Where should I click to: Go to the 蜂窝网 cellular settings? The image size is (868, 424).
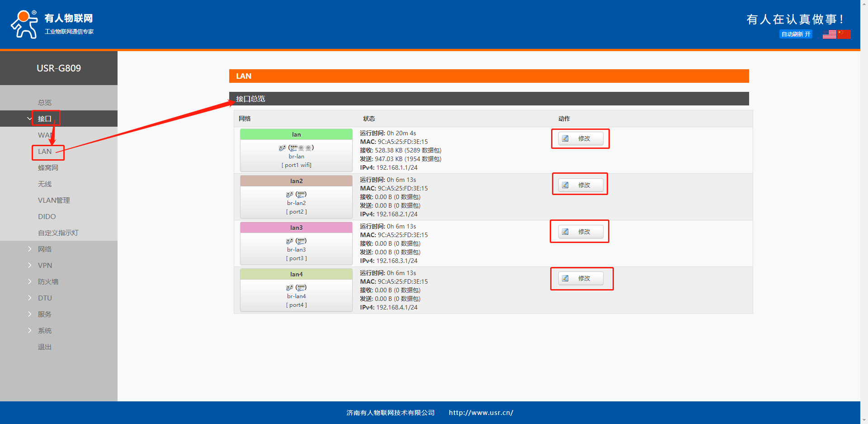click(x=48, y=167)
